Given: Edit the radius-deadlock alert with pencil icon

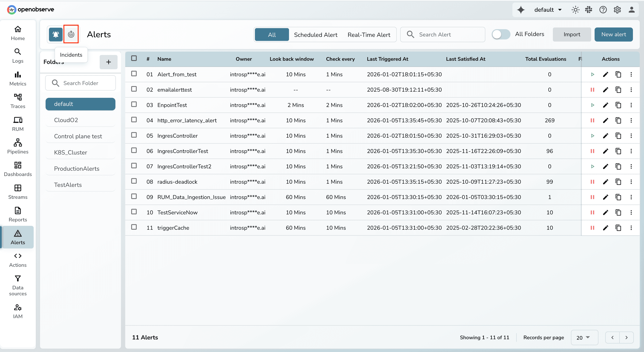Looking at the screenshot, I should 605,182.
